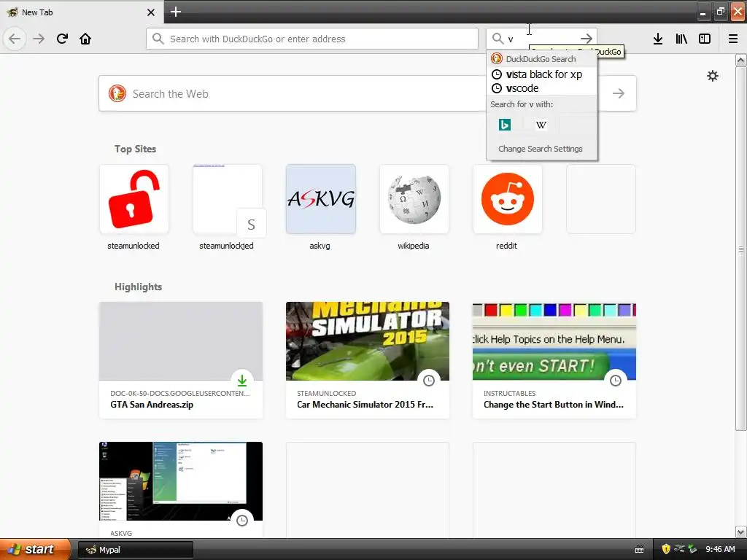
Task: Click history clock icon on Instructables card
Action: pyautogui.click(x=616, y=381)
